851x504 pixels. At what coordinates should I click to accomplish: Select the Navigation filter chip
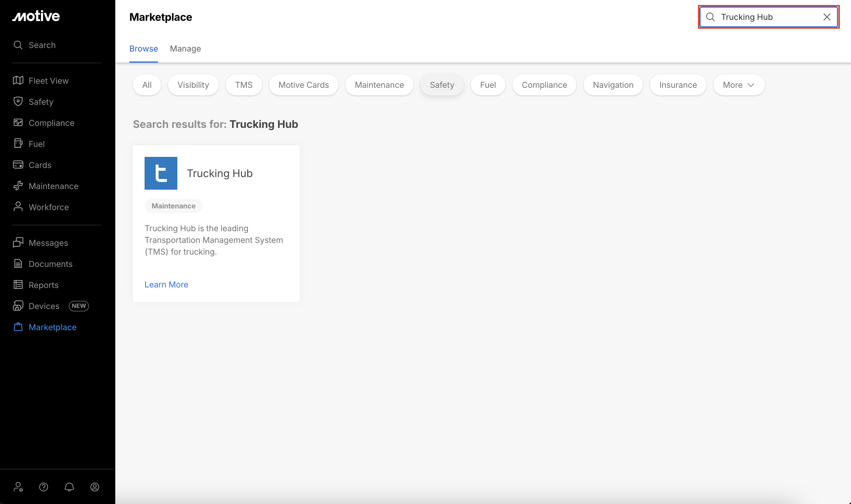pos(612,85)
